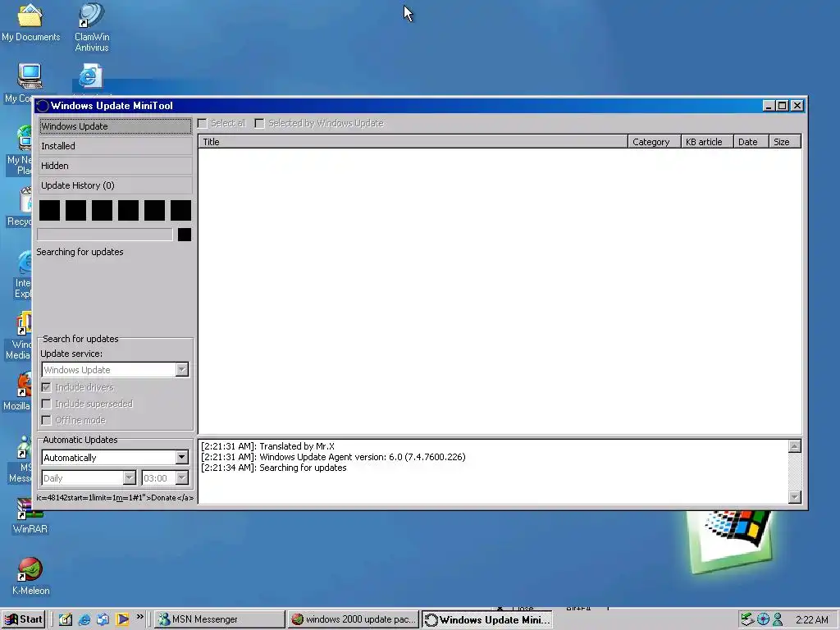The height and width of the screenshot is (630, 840).
Task: Open the Daily schedule dropdown
Action: (x=129, y=478)
